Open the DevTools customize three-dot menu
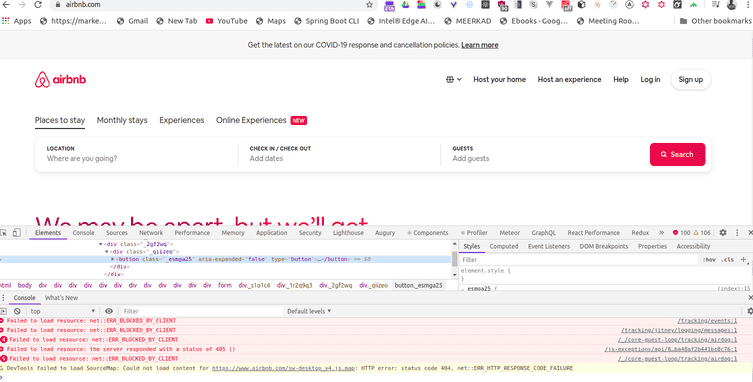 coord(737,233)
